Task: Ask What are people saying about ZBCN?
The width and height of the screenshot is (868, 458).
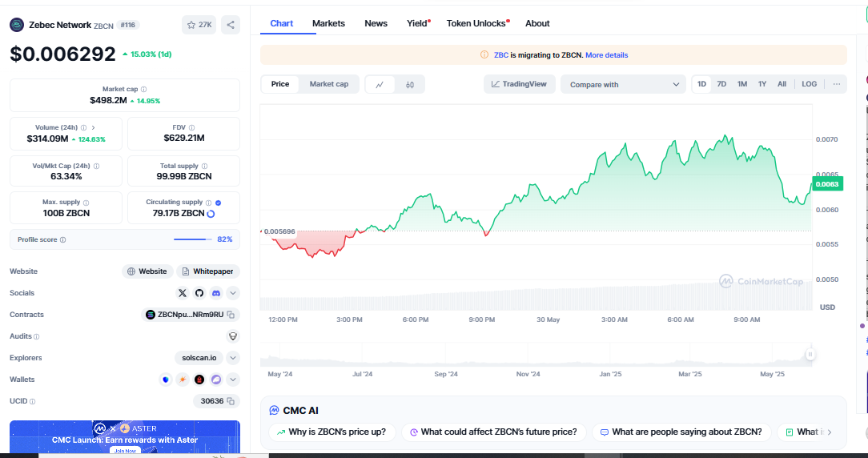Action: 681,432
